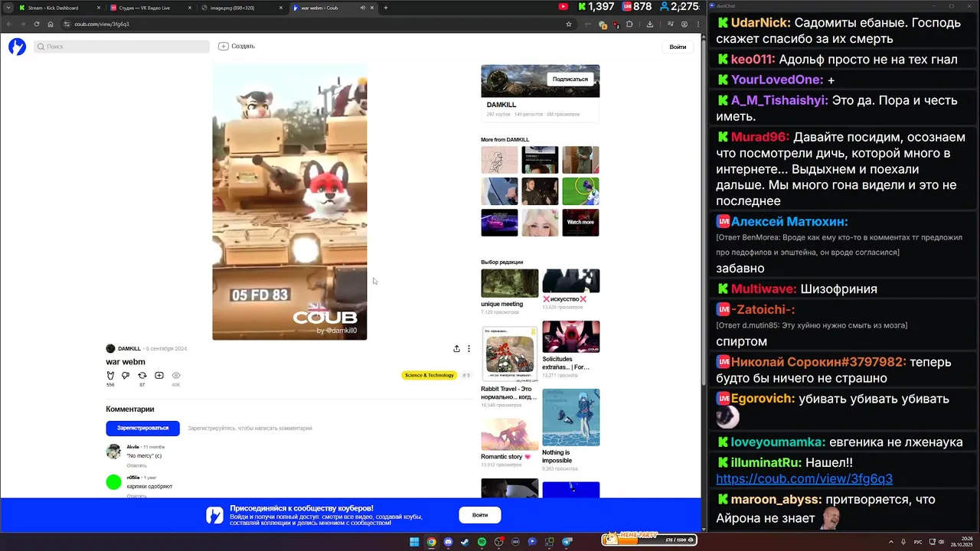Click the share icon below the video
The image size is (980, 551).
coord(456,348)
